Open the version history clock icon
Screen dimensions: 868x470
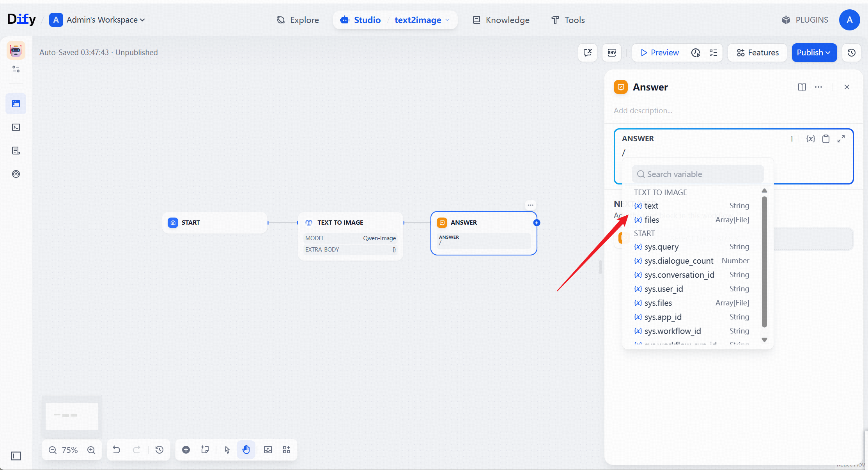[851, 53]
